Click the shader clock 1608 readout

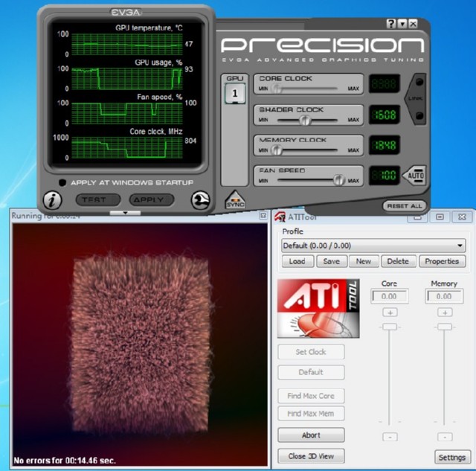click(x=385, y=115)
